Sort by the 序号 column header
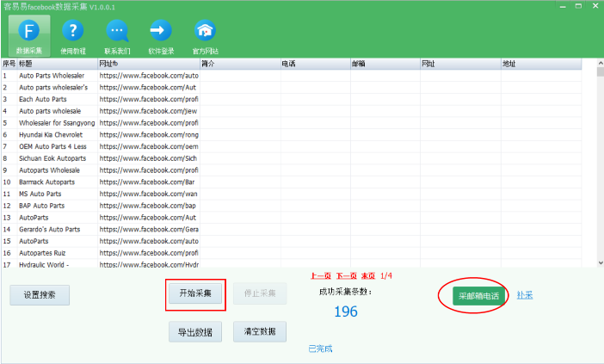Screen dimensions: 604x364 click(x=9, y=64)
